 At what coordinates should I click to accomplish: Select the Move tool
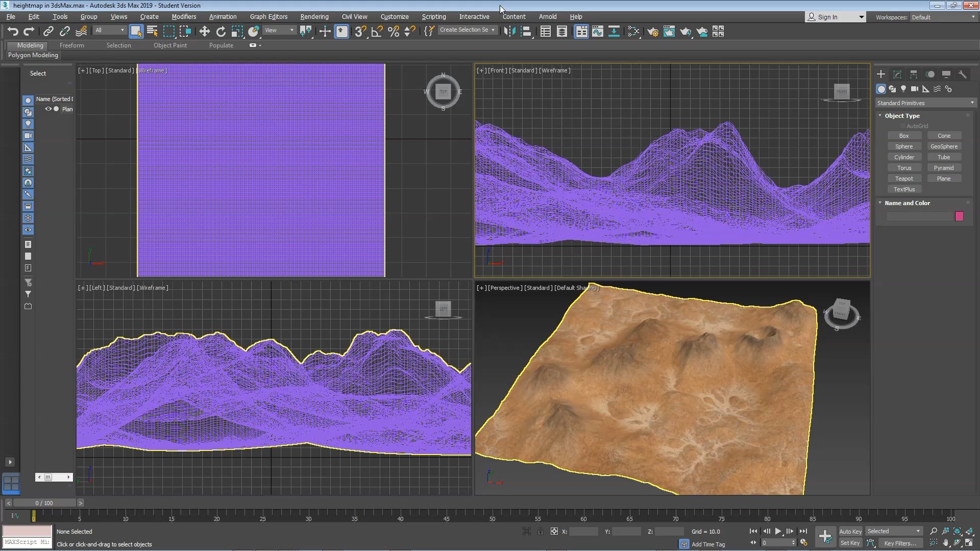click(x=204, y=32)
